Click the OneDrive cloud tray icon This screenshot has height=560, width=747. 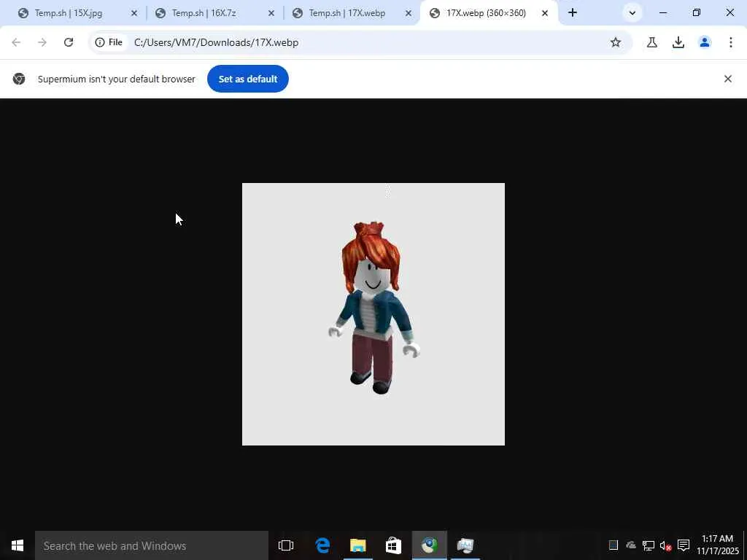point(631,545)
